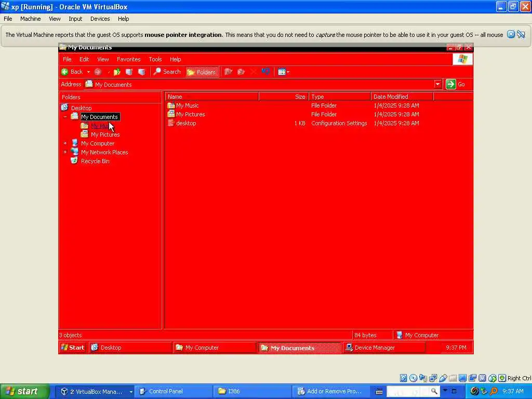Screen dimensions: 532x399
Task: Open the guest View menu in Explorer
Action: point(103,59)
